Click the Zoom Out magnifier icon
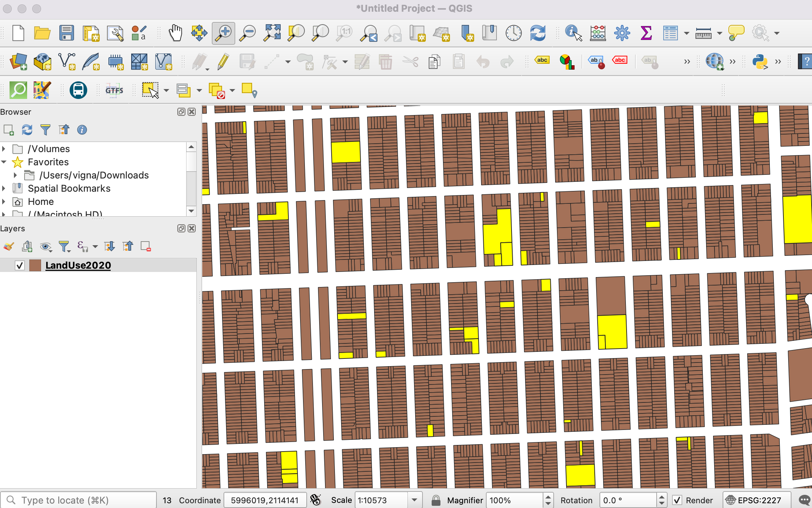Viewport: 812px width, 508px height. click(247, 33)
